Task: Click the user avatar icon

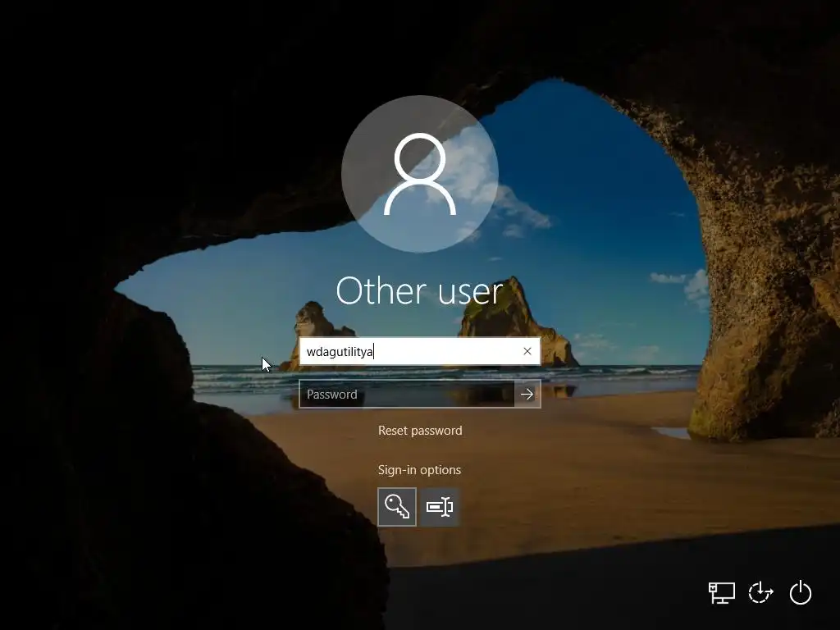Action: point(420,174)
